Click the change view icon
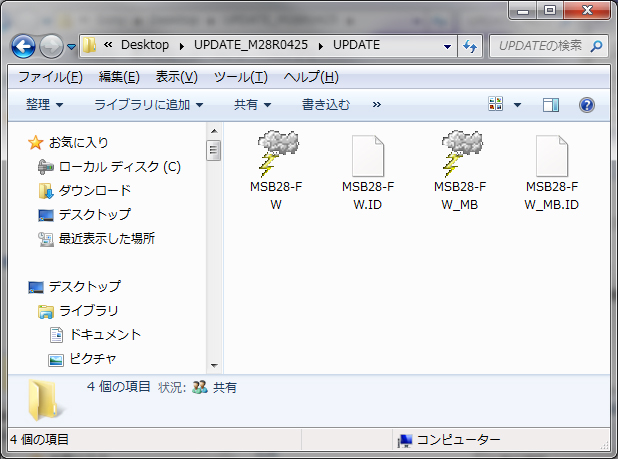Viewport: 618px width, 459px height. pos(495,105)
